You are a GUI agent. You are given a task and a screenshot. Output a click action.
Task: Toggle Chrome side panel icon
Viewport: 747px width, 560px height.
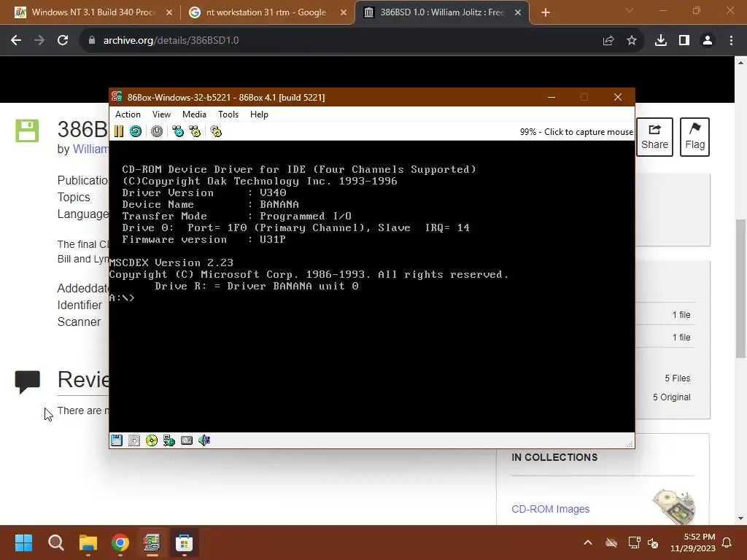pos(684,41)
